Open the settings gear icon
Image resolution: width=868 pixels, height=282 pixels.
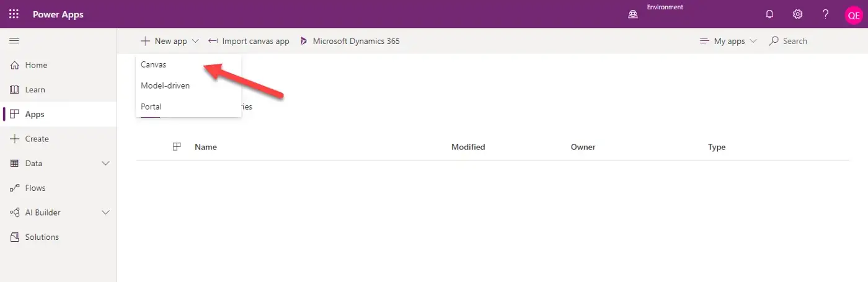[x=797, y=14]
